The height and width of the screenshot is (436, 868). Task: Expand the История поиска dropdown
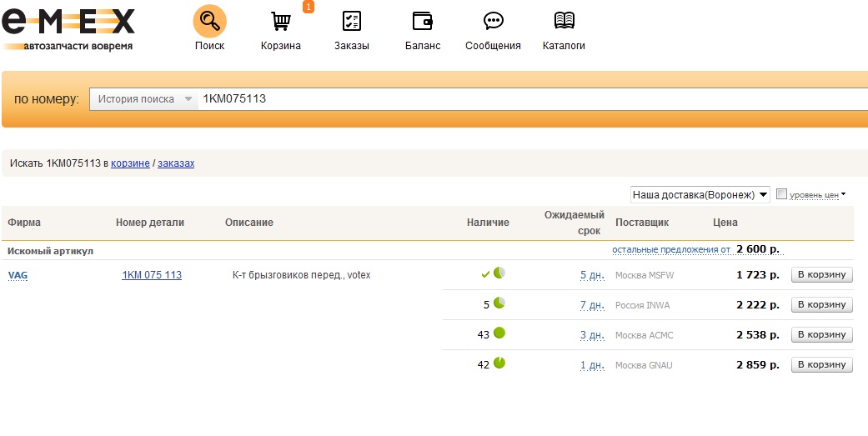click(x=144, y=99)
